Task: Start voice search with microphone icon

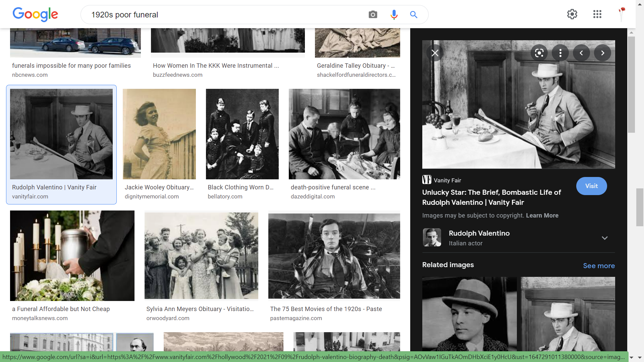Action: pos(394,15)
